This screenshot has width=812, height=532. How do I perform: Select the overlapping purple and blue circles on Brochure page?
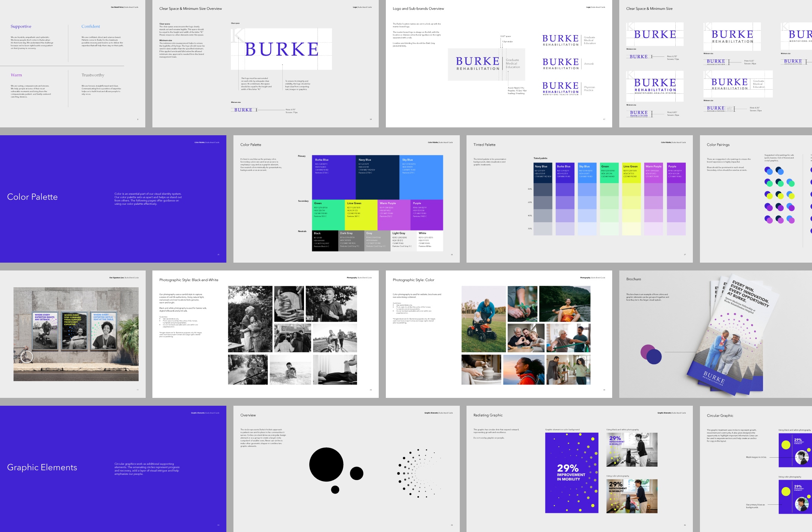click(651, 355)
